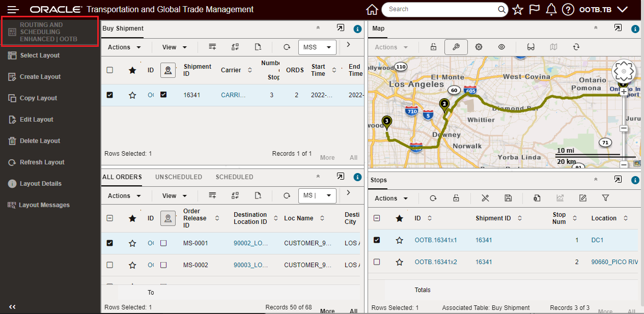Image resolution: width=644 pixels, height=314 pixels.
Task: Click the Home icon in header
Action: tap(372, 9)
